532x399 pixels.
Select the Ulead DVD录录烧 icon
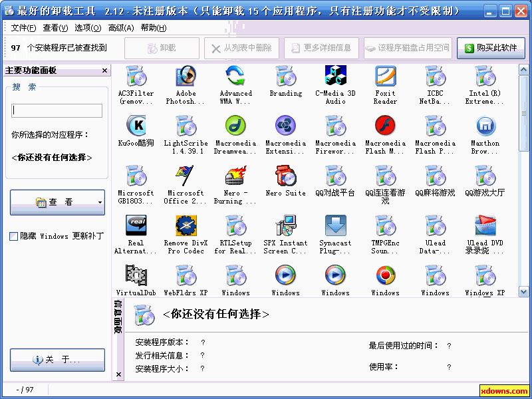(x=485, y=225)
